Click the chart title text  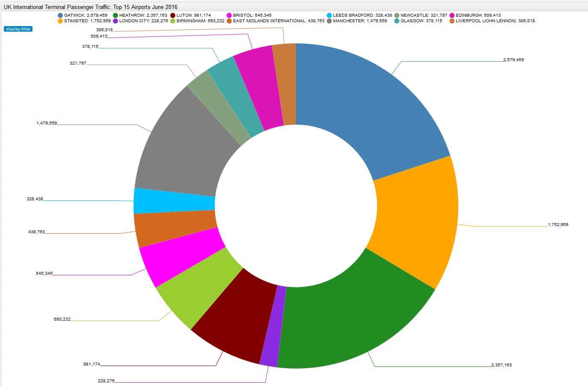91,7
